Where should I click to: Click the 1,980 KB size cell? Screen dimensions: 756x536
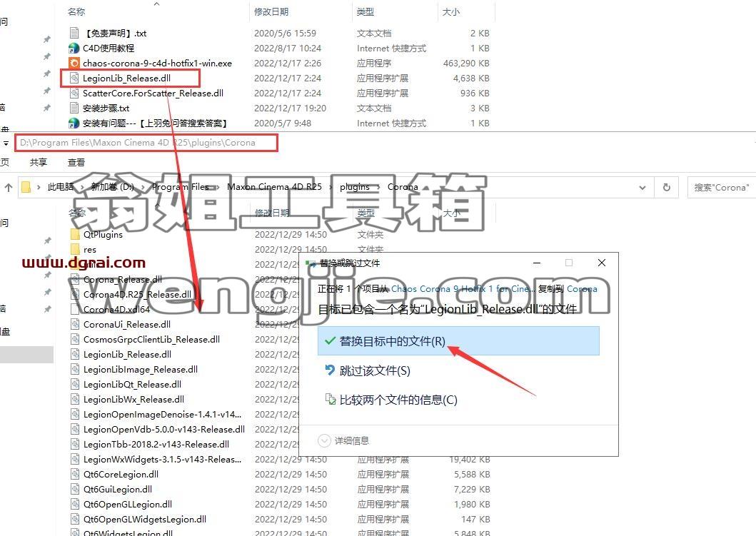(472, 504)
